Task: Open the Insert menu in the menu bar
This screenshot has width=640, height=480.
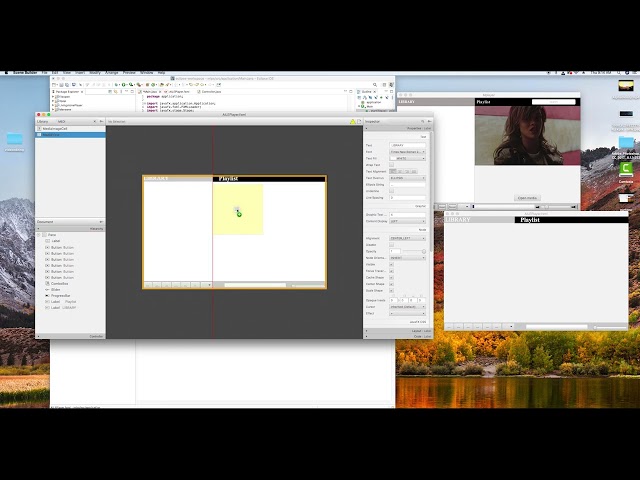Action: 80,73
